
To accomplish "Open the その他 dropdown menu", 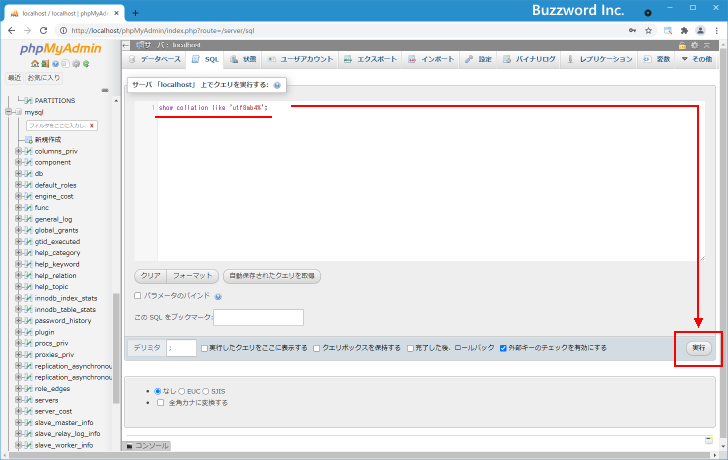I will click(x=696, y=59).
